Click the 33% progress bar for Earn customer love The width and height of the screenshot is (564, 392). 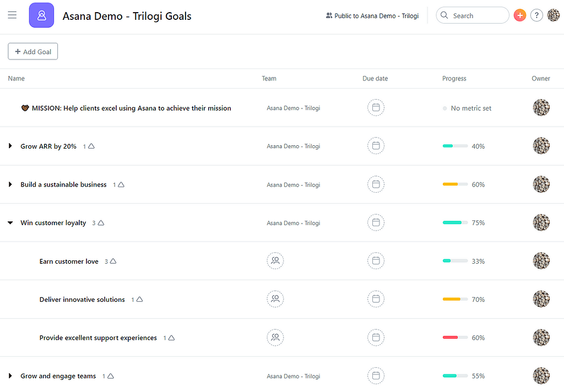tap(455, 261)
